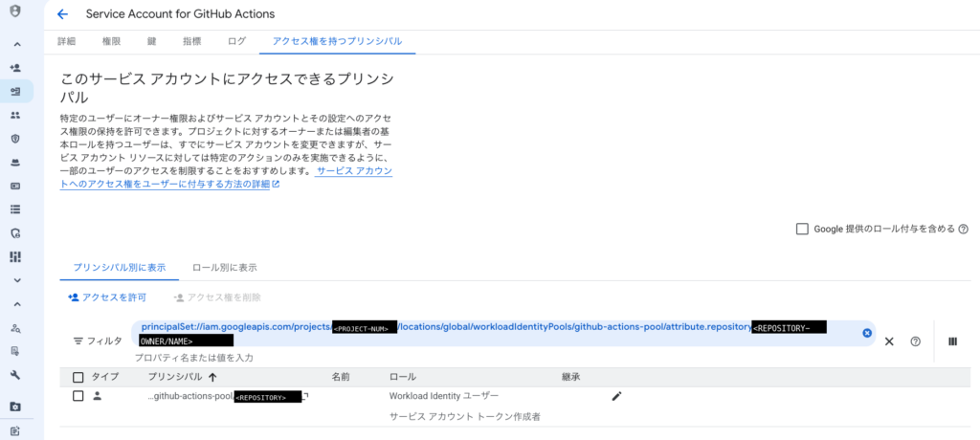
Task: Clear all filters with the X icon
Action: (889, 341)
